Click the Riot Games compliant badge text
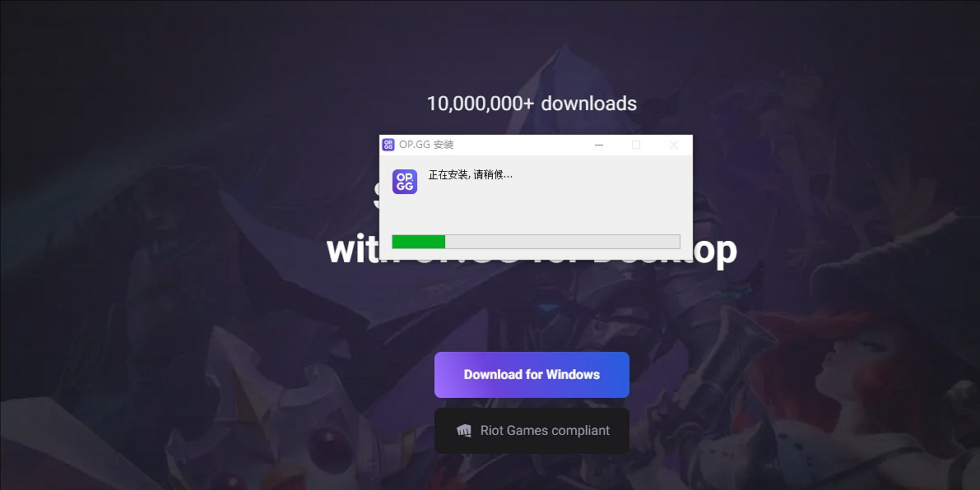 pos(545,431)
